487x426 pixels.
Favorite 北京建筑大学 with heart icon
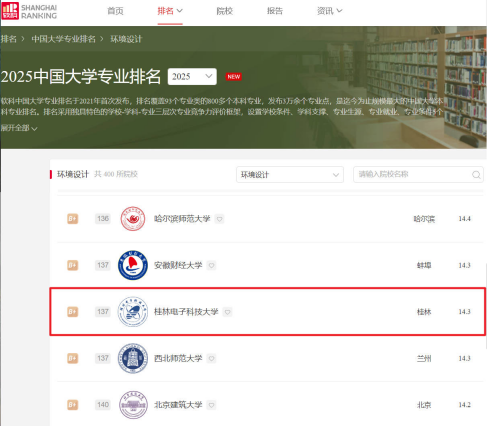tap(211, 405)
